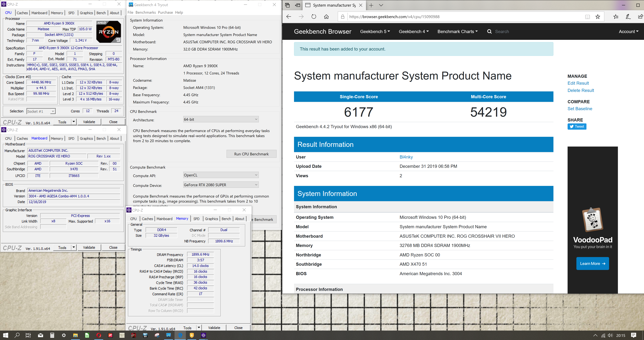The width and height of the screenshot is (644, 340).
Task: Click the Geekbench Browser home link
Action: [x=322, y=31]
